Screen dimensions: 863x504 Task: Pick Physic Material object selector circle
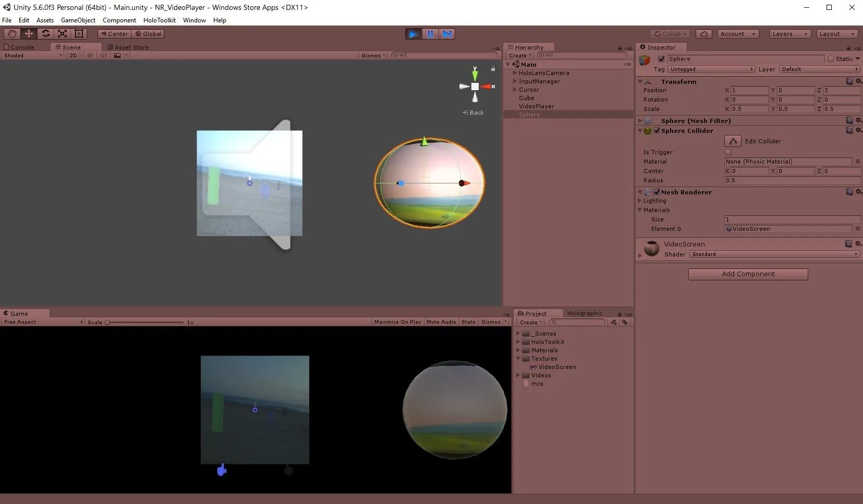coord(858,162)
